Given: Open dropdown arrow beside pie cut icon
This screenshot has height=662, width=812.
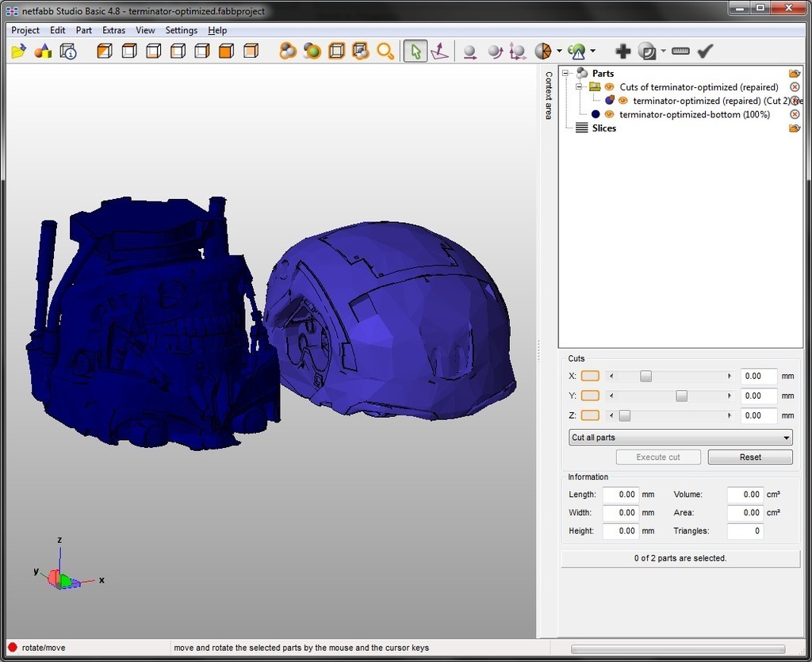Looking at the screenshot, I should [x=559, y=52].
